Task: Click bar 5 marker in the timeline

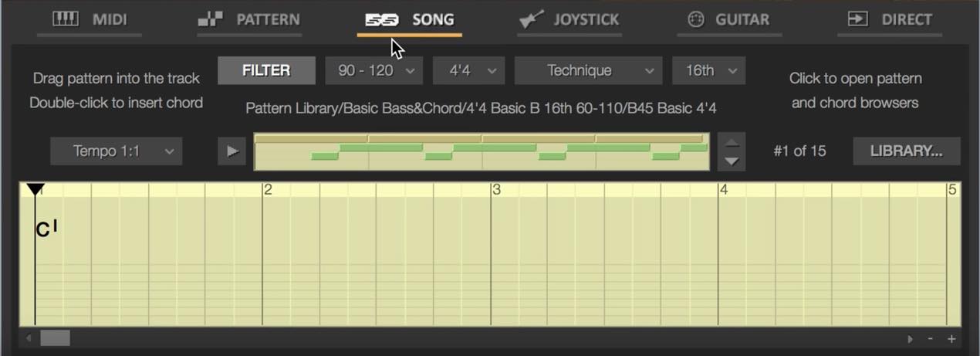Action: (x=952, y=189)
